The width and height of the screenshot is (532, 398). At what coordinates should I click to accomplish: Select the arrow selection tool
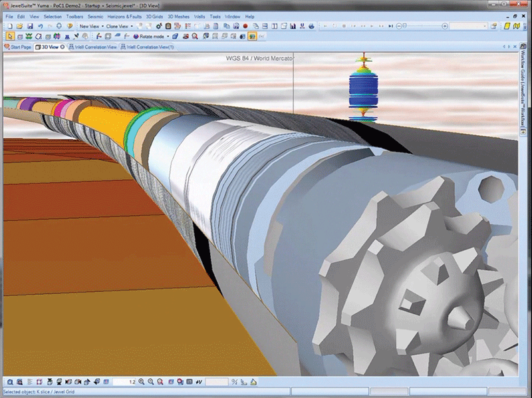pos(11,35)
